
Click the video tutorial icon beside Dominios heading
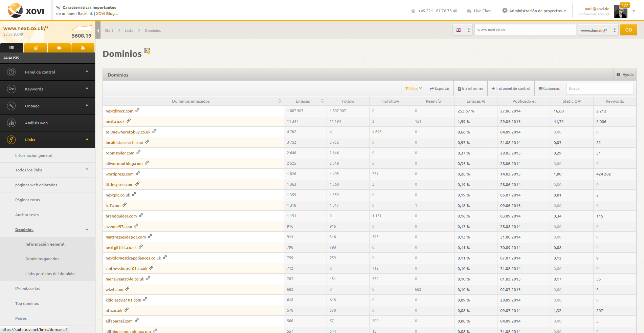pos(147,51)
